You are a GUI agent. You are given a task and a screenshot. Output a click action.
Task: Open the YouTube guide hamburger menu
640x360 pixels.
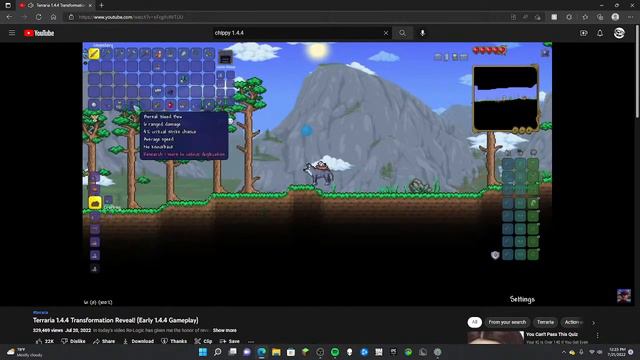(12, 33)
